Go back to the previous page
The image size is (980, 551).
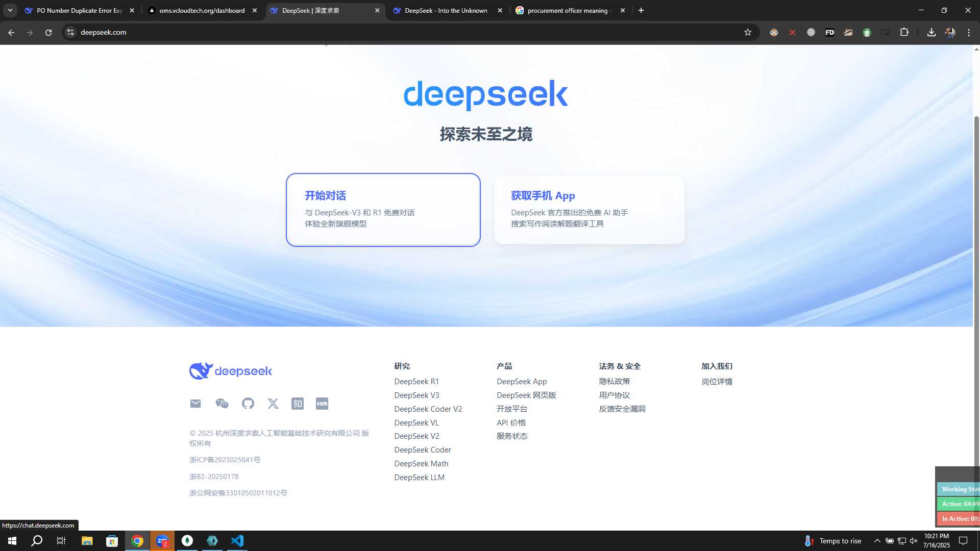tap(11, 32)
